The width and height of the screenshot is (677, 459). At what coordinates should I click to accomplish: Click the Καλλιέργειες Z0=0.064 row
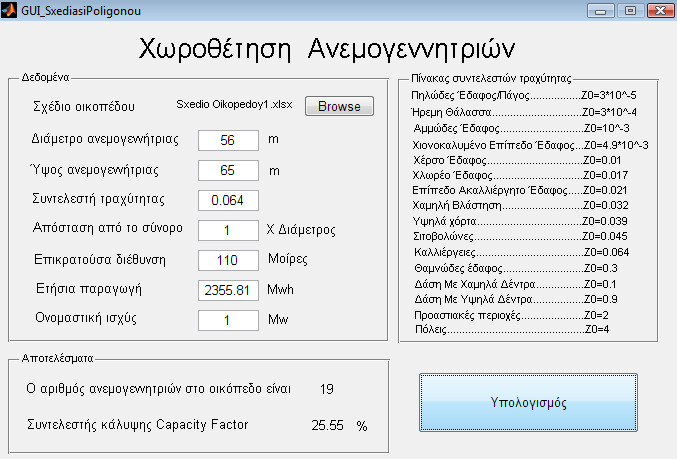(522, 252)
